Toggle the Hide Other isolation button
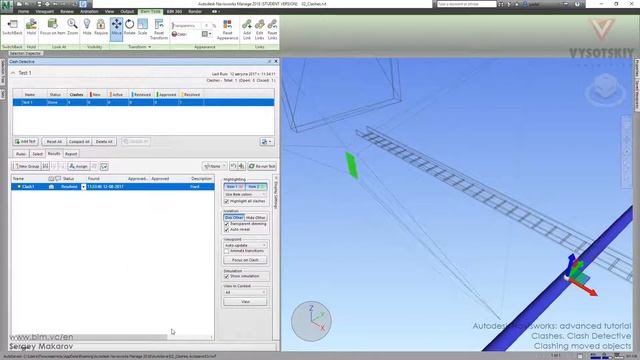The image size is (640, 360). pyautogui.click(x=256, y=218)
